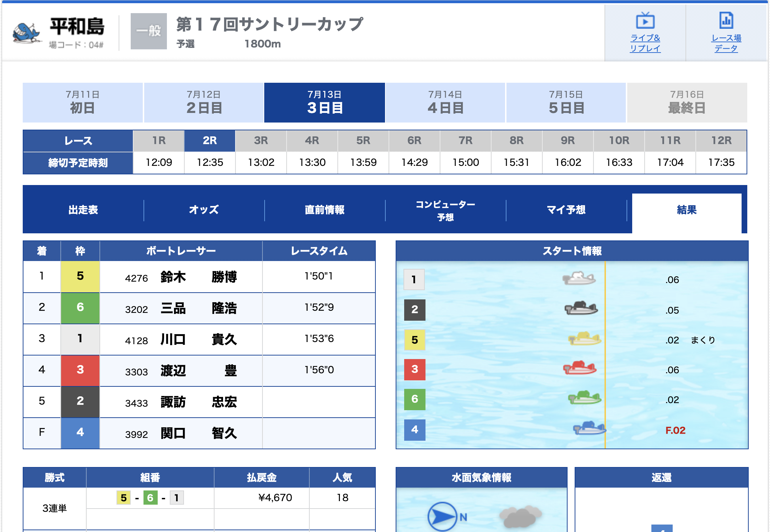
Task: Open the race venue data chart icon
Action: 726,20
